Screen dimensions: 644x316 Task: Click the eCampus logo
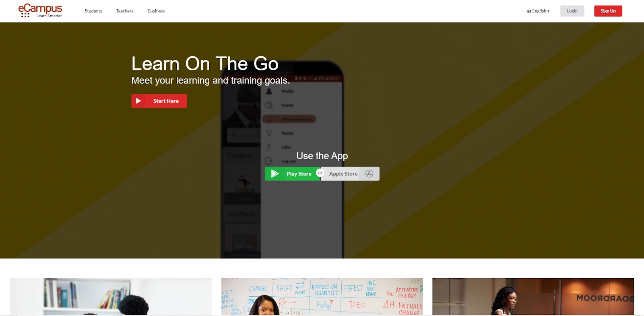point(40,11)
